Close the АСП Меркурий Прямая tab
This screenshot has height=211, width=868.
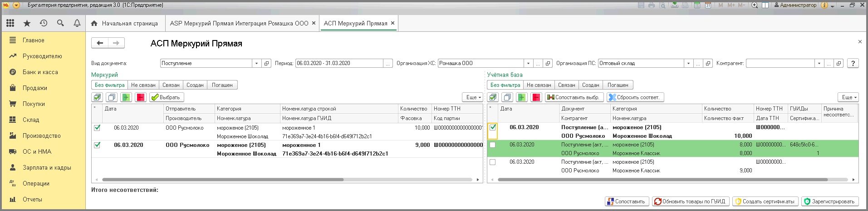pyautogui.click(x=392, y=23)
